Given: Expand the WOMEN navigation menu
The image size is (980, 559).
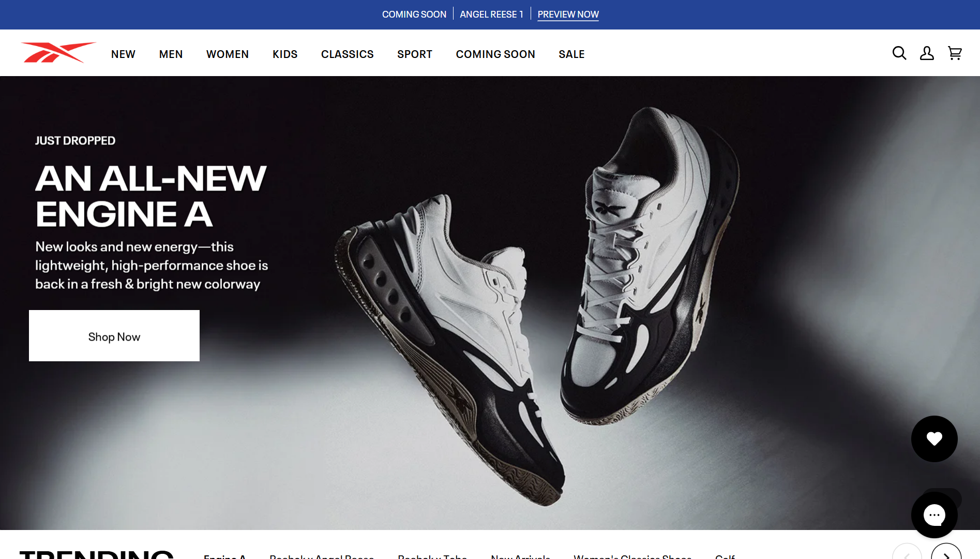Looking at the screenshot, I should point(228,54).
